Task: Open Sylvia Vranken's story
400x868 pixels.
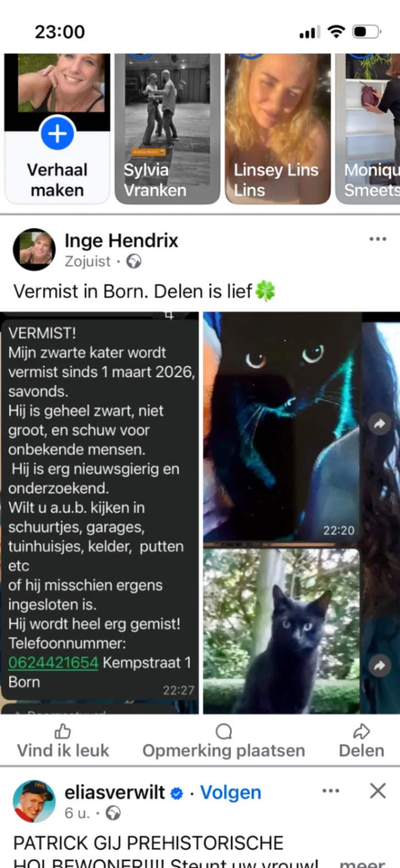Action: click(x=167, y=129)
